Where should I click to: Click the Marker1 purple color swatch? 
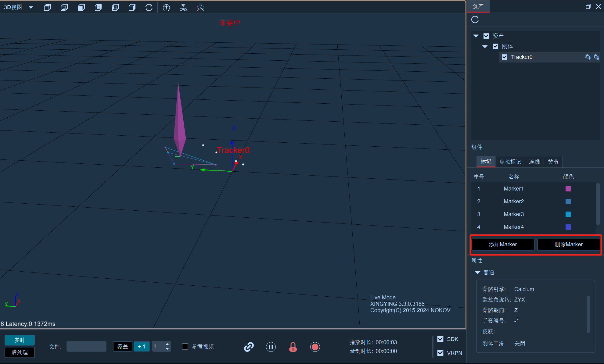click(x=568, y=189)
